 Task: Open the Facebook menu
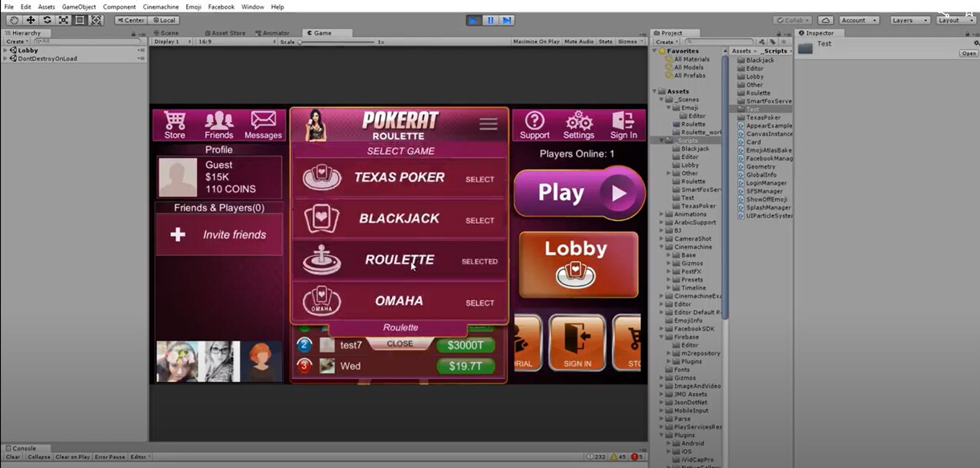point(221,6)
